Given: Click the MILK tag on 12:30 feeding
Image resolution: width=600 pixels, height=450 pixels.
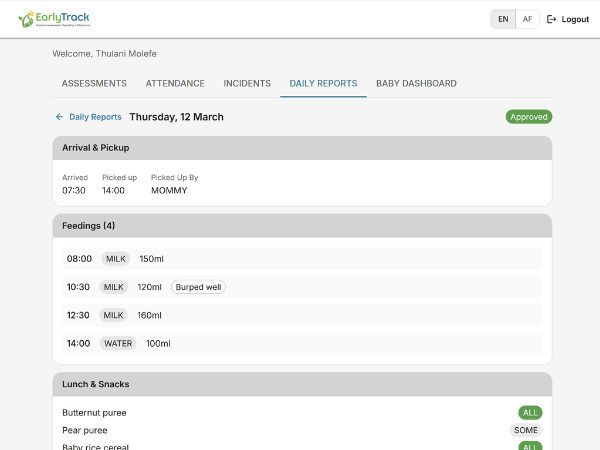Looking at the screenshot, I should tap(113, 315).
